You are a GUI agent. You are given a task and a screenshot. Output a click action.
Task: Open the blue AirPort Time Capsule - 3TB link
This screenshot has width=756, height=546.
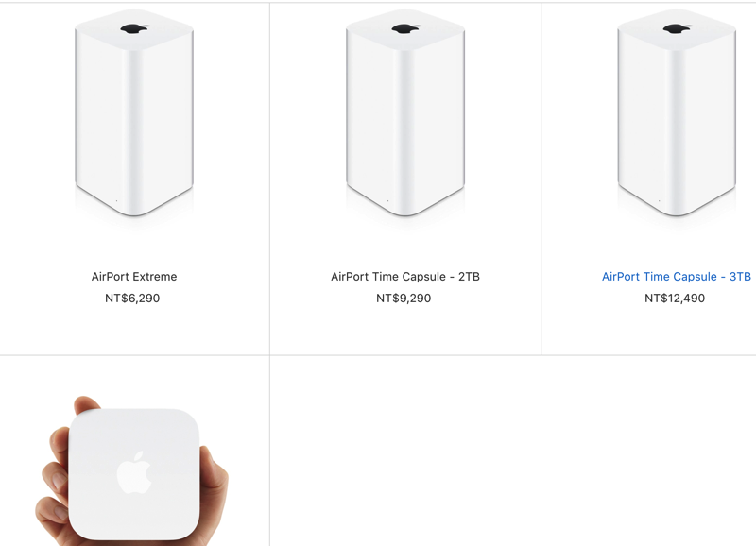pos(676,277)
